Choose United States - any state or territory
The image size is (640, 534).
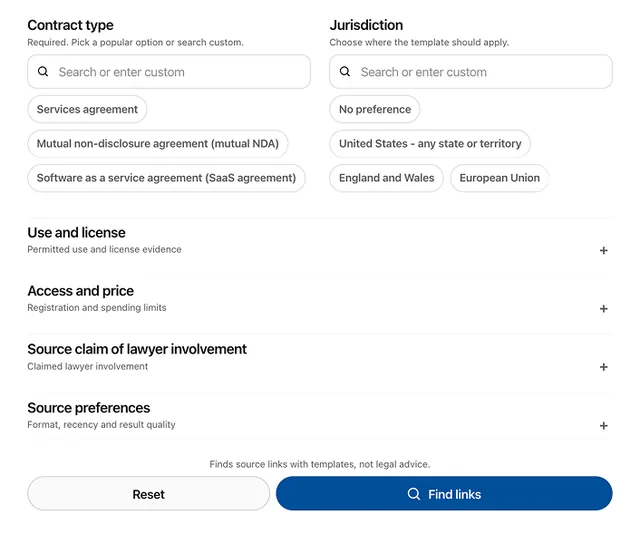click(430, 143)
